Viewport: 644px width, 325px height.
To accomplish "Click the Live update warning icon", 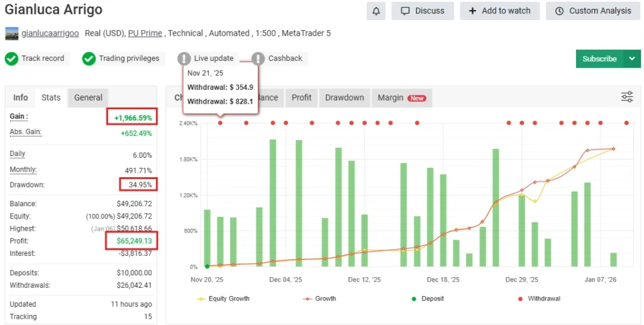I will point(184,58).
